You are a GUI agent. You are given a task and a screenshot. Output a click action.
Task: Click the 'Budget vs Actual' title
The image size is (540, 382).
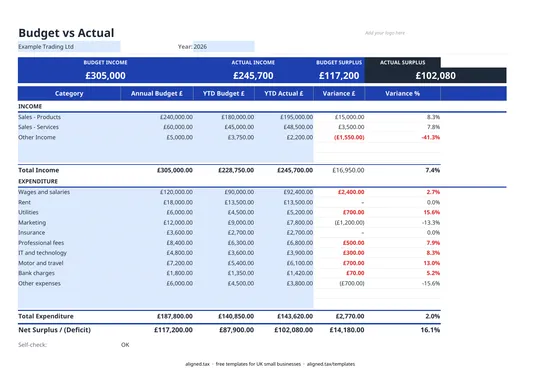click(66, 33)
